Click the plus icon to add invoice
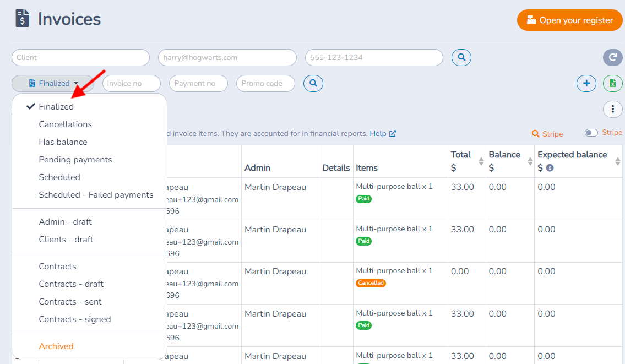The width and height of the screenshot is (625, 364). [x=586, y=83]
